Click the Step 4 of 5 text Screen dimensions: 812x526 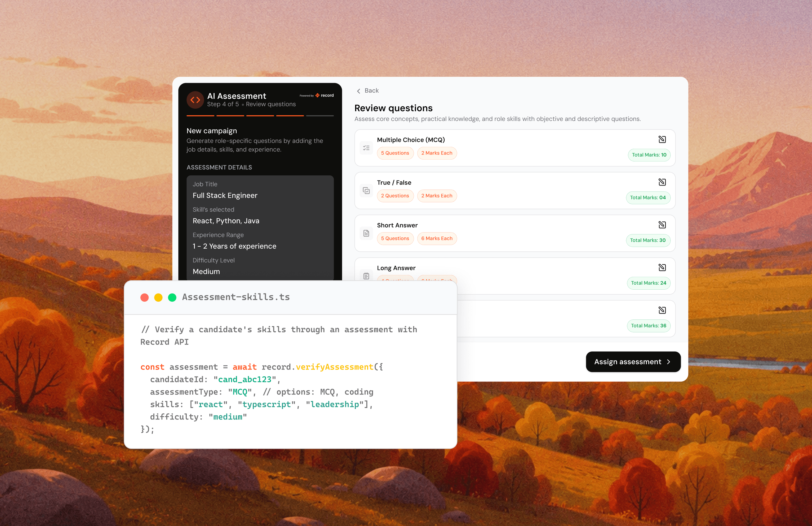[223, 104]
